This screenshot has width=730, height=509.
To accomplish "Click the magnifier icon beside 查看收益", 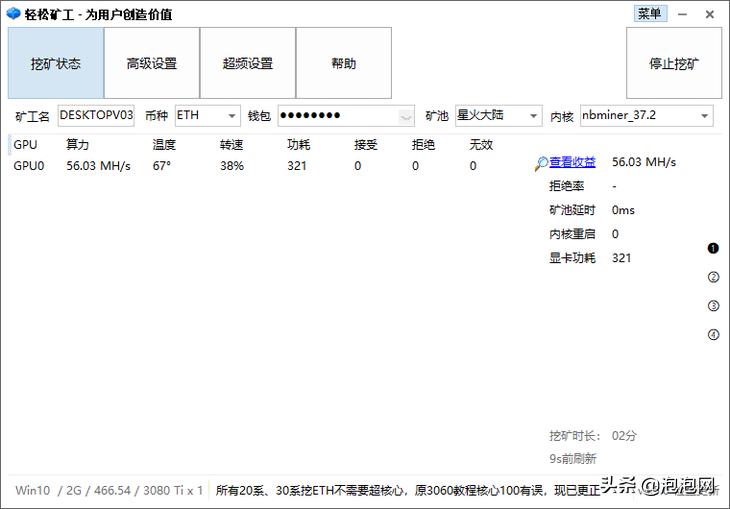I will pyautogui.click(x=541, y=163).
